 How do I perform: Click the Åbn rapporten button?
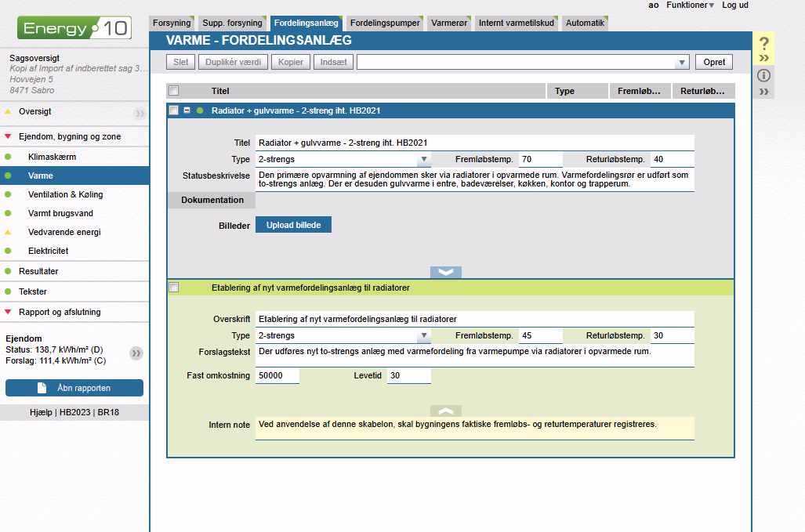click(x=74, y=388)
